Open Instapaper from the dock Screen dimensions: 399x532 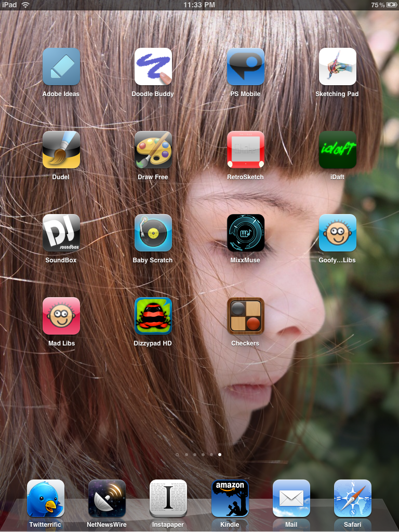pyautogui.click(x=168, y=498)
